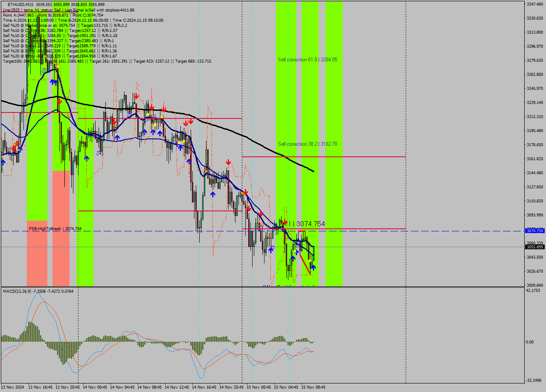Click the 3178.650 price scale value
The height and width of the screenshot is (392, 546).
click(535, 145)
